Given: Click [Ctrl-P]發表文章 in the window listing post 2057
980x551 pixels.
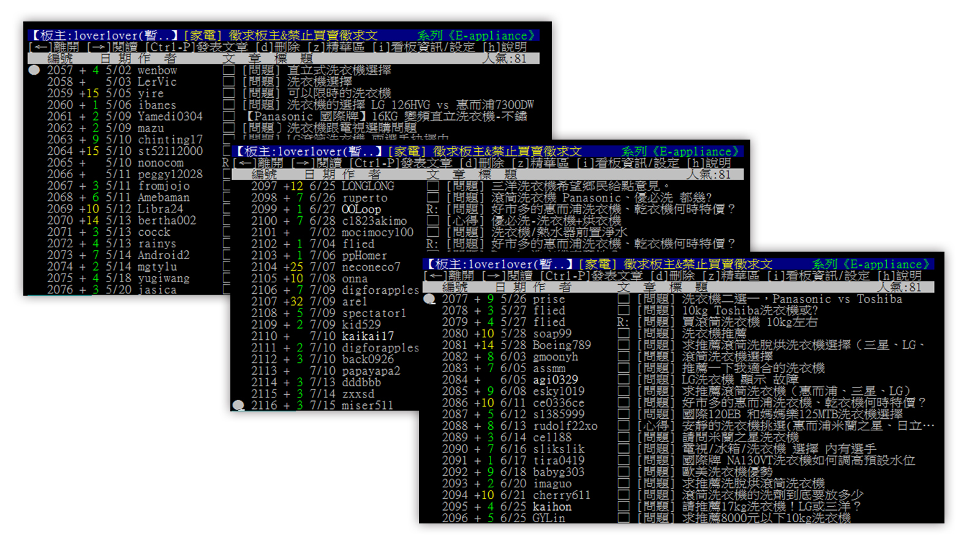Looking at the screenshot, I should coord(196,47).
